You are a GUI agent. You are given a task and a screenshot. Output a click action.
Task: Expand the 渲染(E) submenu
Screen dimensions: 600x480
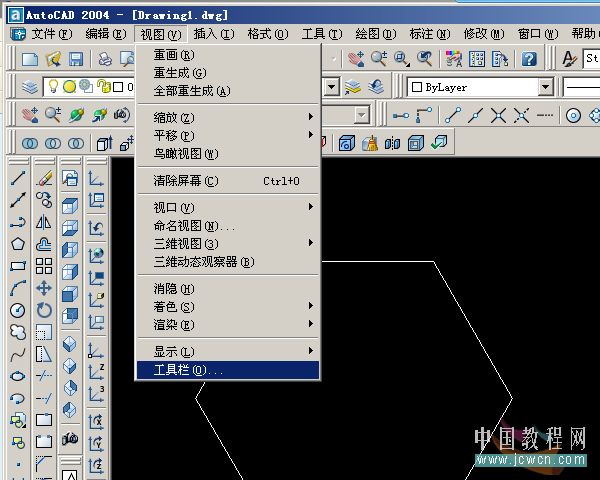(x=228, y=325)
